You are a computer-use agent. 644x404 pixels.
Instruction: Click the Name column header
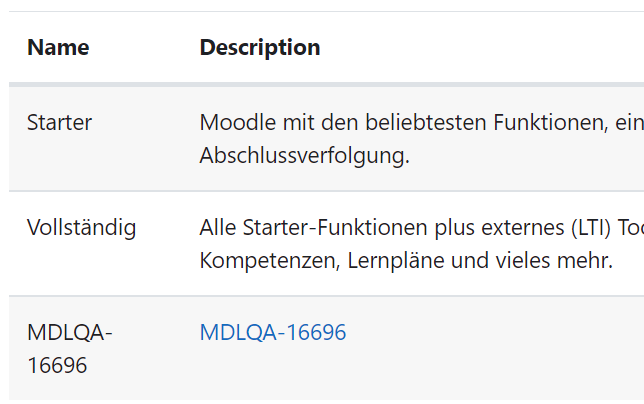58,47
